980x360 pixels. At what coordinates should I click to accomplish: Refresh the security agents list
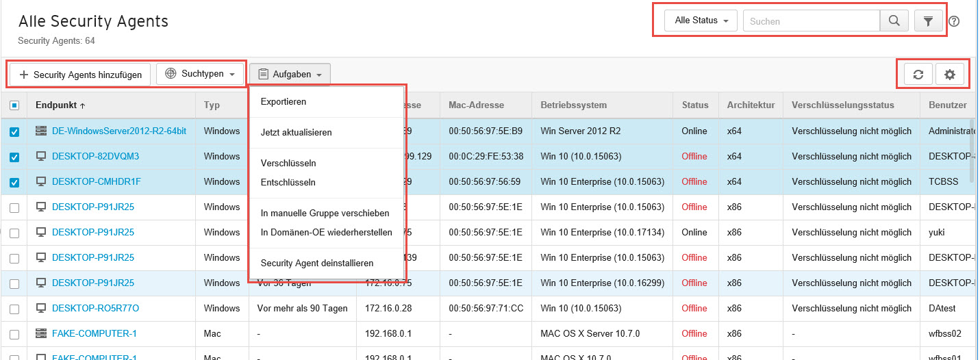pos(918,75)
